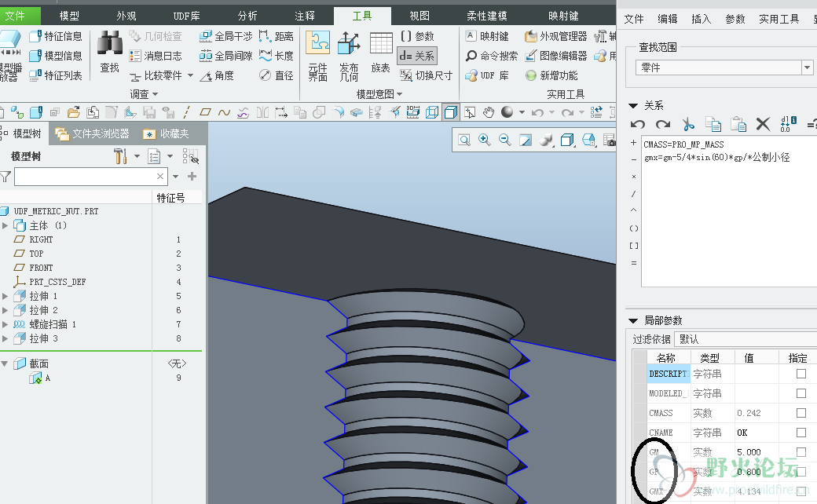Expand 拉伸 1 tree node

(5, 296)
